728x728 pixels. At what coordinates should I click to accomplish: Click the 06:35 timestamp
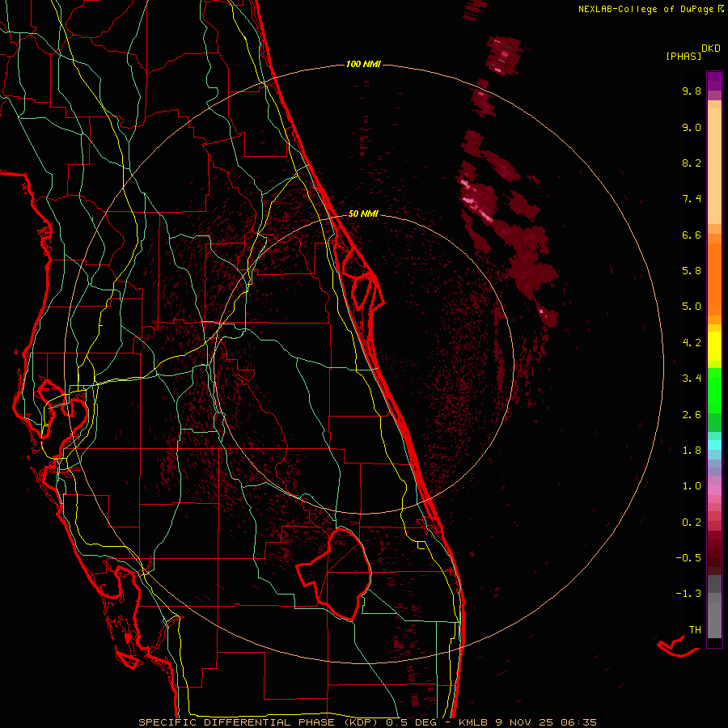click(x=578, y=722)
